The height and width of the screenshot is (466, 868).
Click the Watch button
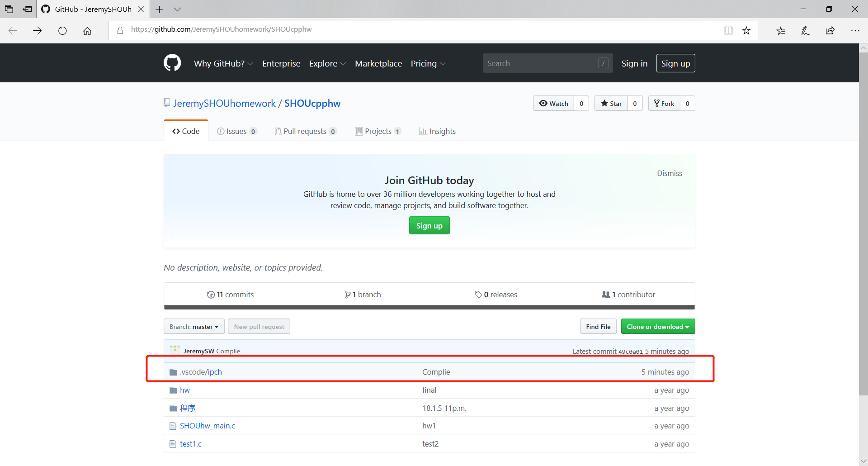point(554,104)
